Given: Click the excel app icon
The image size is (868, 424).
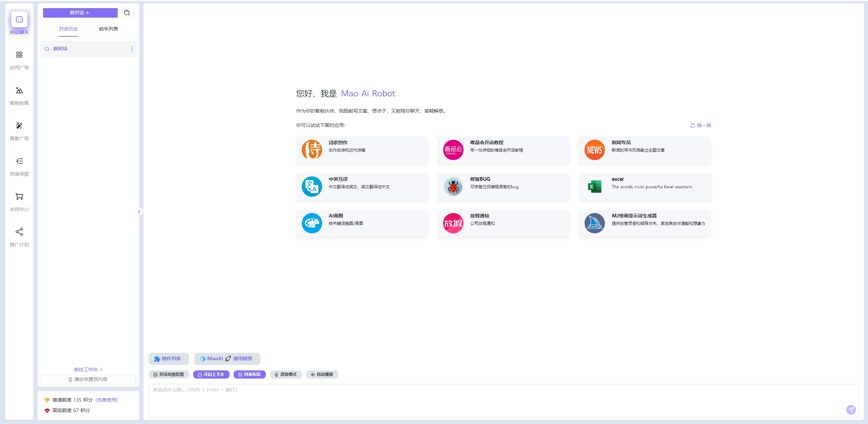Looking at the screenshot, I should 594,186.
